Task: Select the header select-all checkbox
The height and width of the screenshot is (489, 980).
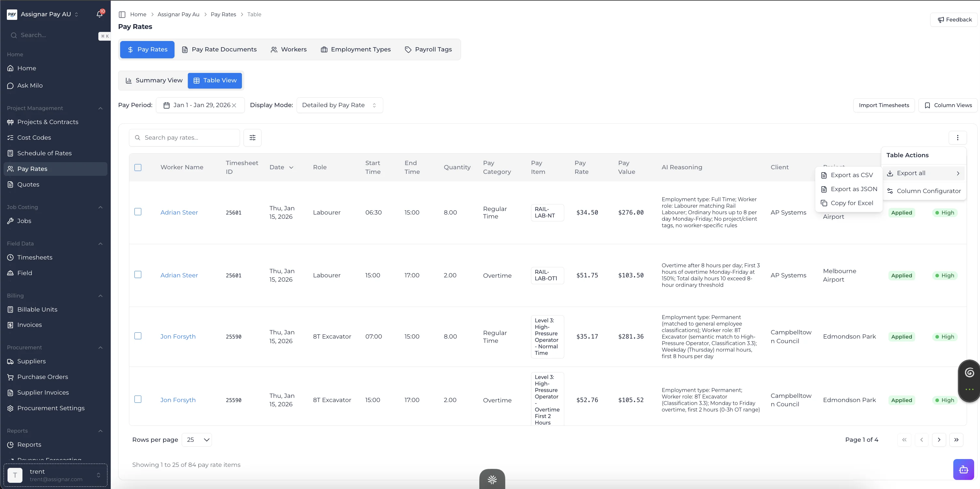Action: [x=138, y=167]
